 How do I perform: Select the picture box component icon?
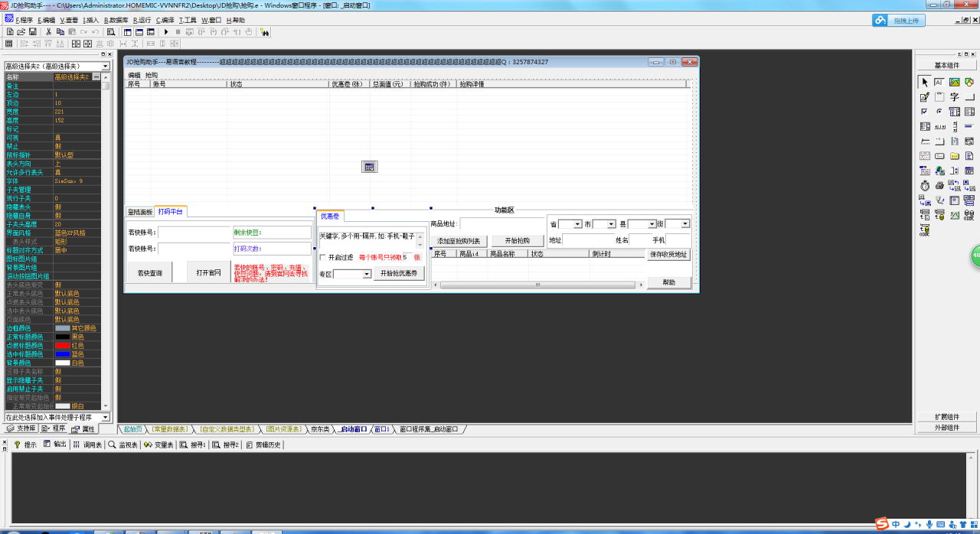pos(955,82)
